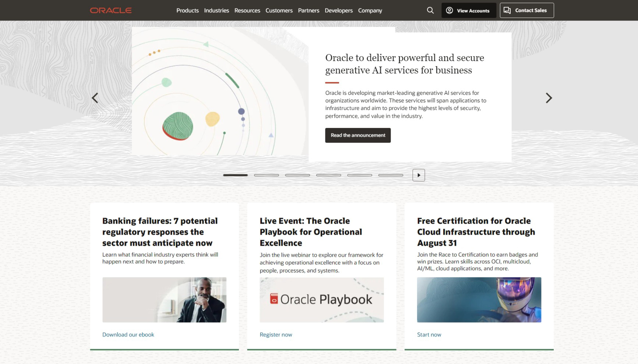Click the Oracle logo in the header

pyautogui.click(x=110, y=10)
